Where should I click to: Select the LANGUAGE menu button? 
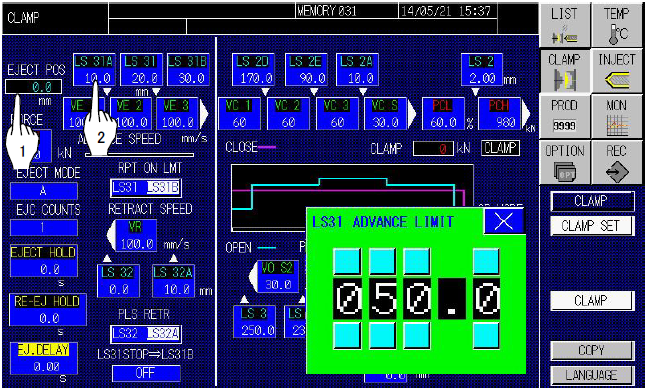(x=592, y=375)
